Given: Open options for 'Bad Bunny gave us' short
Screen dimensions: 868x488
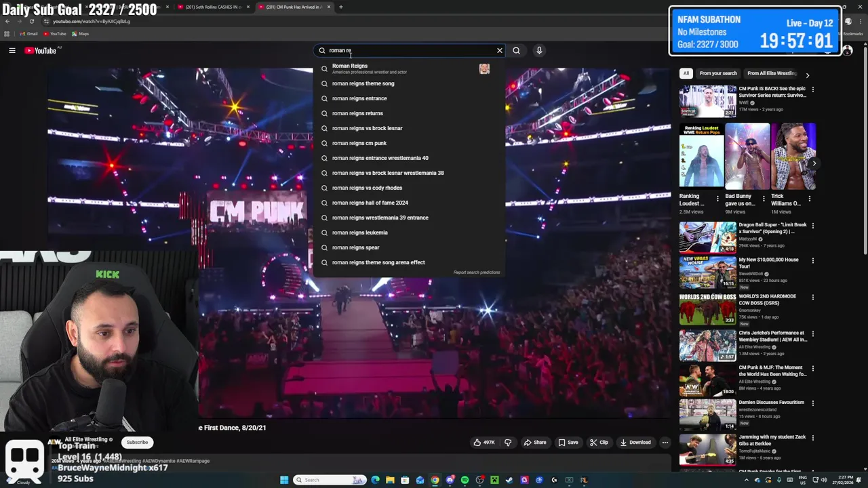Looking at the screenshot, I should point(764,199).
